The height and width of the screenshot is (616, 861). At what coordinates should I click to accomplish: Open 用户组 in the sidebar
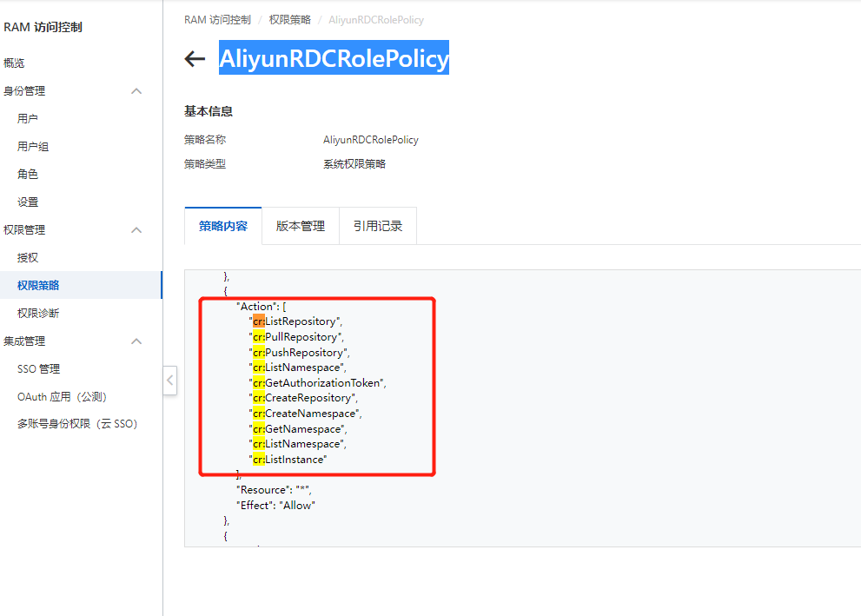pos(33,147)
